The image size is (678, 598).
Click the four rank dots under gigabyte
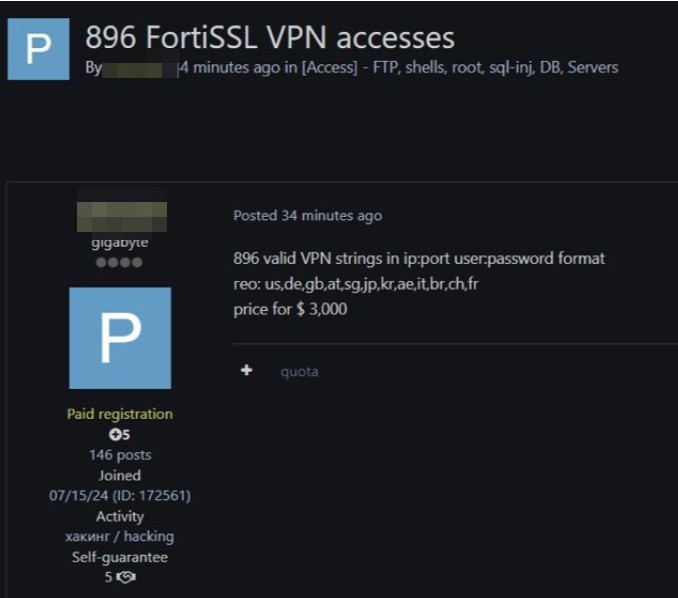pyautogui.click(x=120, y=263)
